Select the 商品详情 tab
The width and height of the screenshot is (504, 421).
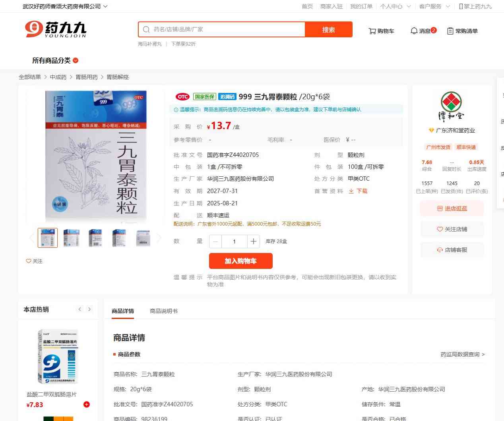click(x=123, y=311)
